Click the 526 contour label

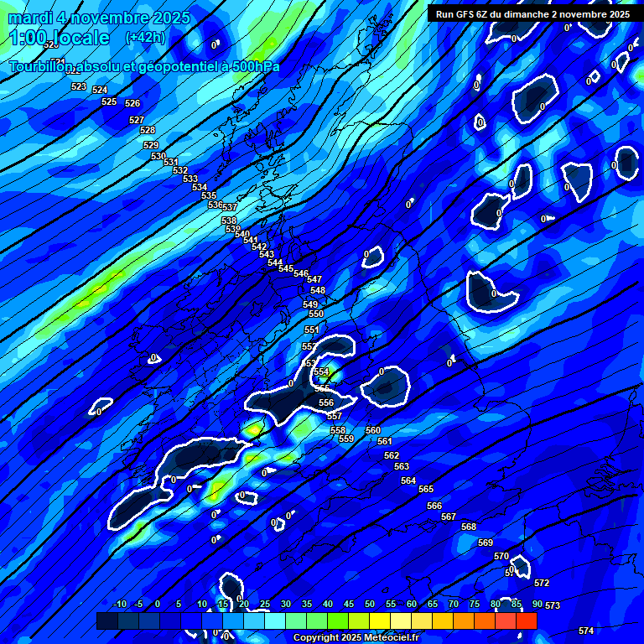pyautogui.click(x=132, y=103)
